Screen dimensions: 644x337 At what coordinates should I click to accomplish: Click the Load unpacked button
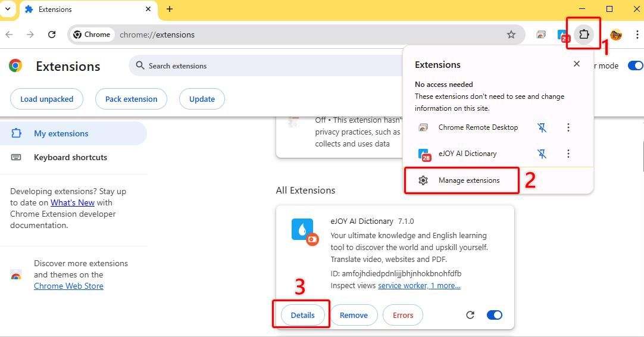tap(47, 99)
